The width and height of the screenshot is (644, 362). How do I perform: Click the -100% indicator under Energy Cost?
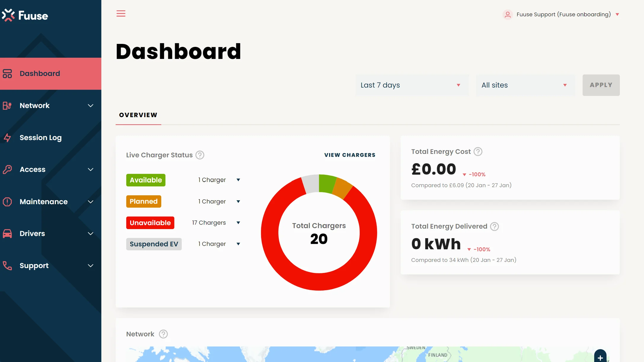pos(474,175)
